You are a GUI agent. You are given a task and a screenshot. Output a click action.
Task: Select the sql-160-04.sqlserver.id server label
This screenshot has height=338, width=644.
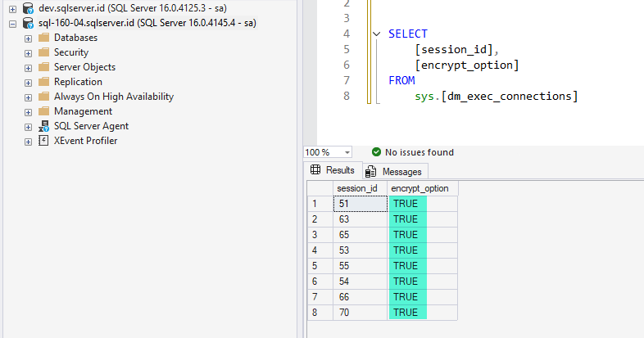pos(147,23)
